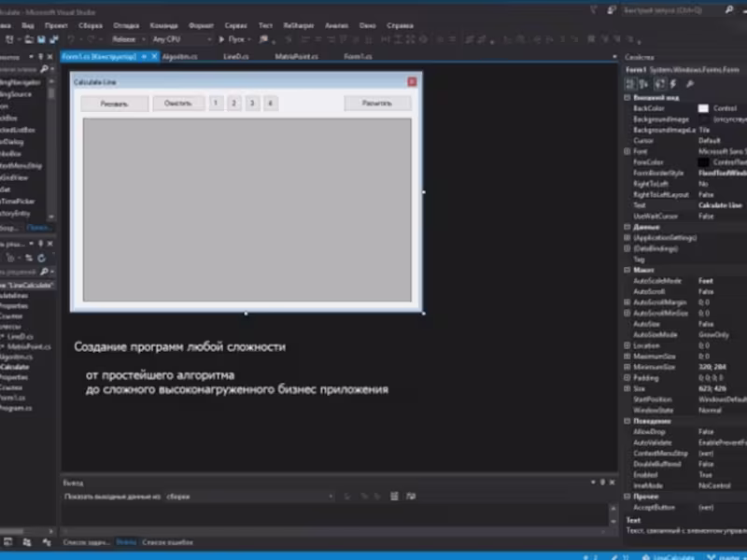The image size is (747, 560).
Task: Switch to the Form1.cs code tab
Action: click(x=358, y=57)
